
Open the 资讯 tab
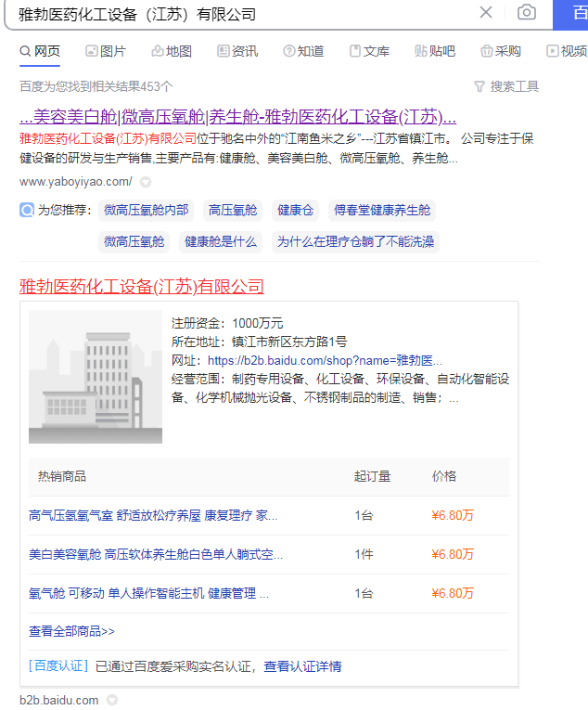[x=237, y=51]
